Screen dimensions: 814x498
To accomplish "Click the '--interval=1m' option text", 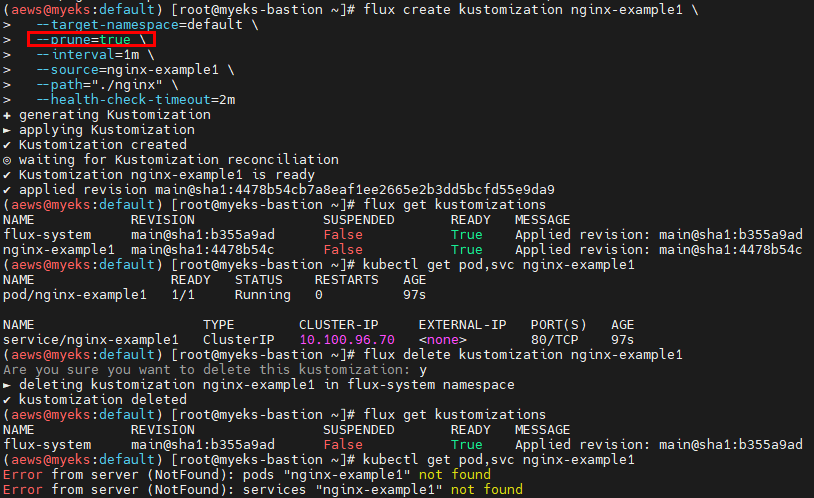I will click(87, 55).
